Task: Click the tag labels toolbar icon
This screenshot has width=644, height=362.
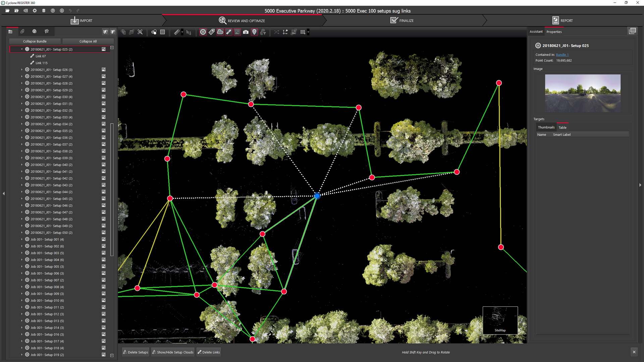Action: click(x=212, y=32)
